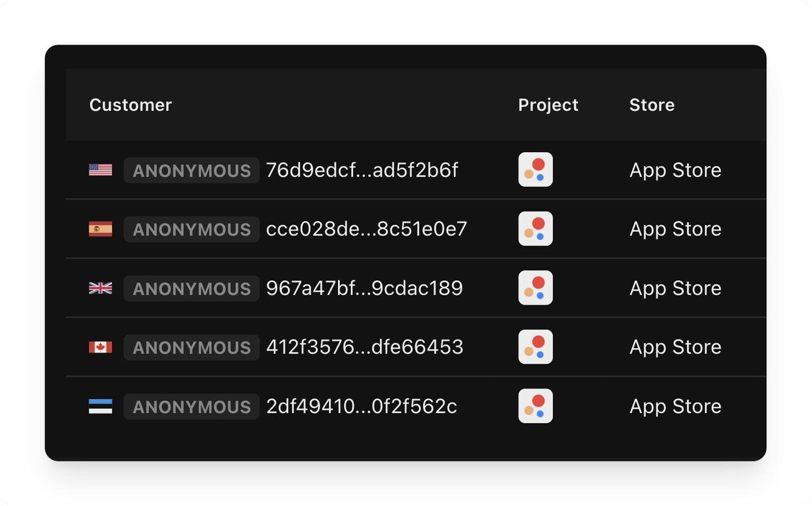Click the Canada flag icon
The width and height of the screenshot is (812, 506).
point(100,347)
